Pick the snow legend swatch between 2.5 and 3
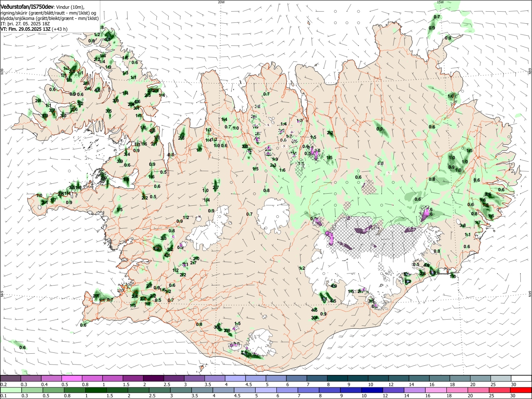 coord(174,379)
